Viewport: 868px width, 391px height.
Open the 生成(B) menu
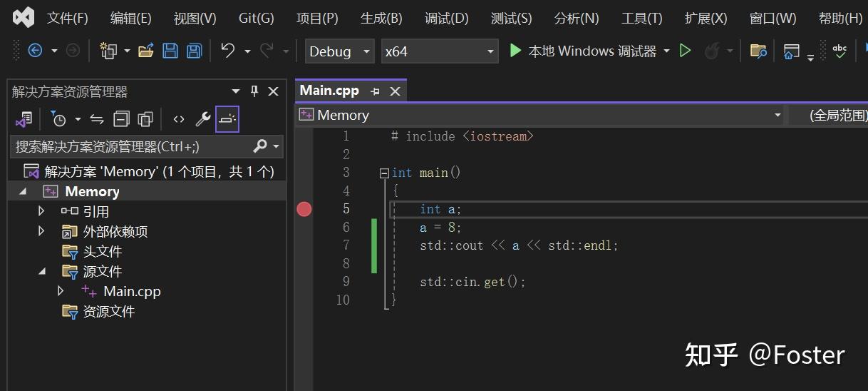pos(381,18)
